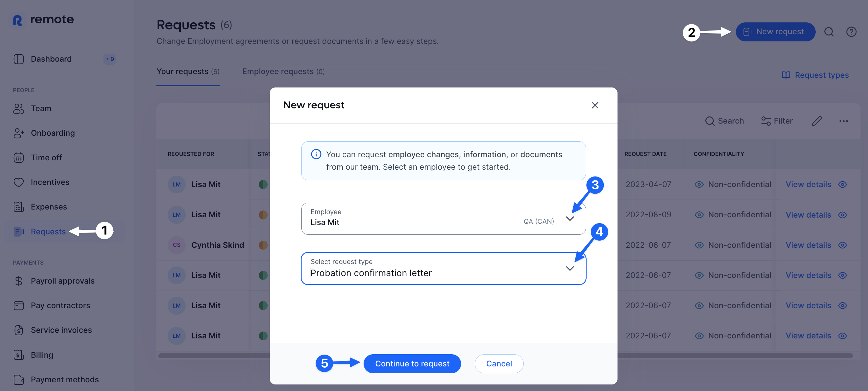Toggle the eye icon on the 2022-08-09 row

843,214
